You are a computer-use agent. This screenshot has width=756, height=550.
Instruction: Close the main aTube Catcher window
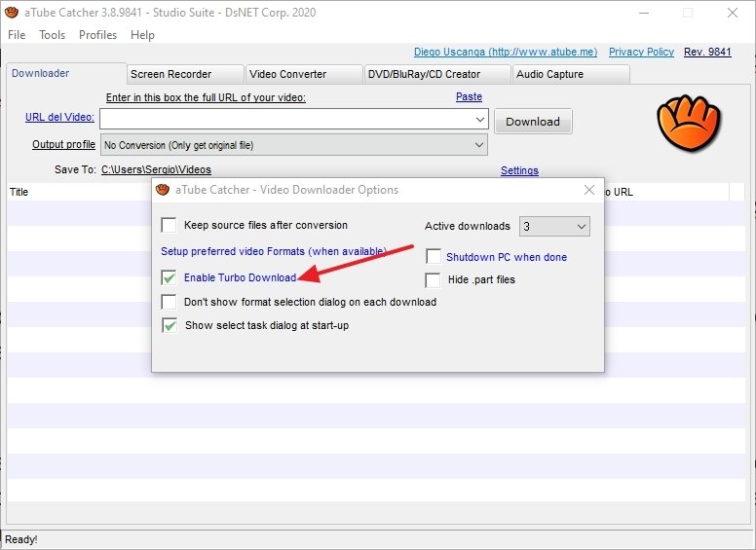[733, 13]
